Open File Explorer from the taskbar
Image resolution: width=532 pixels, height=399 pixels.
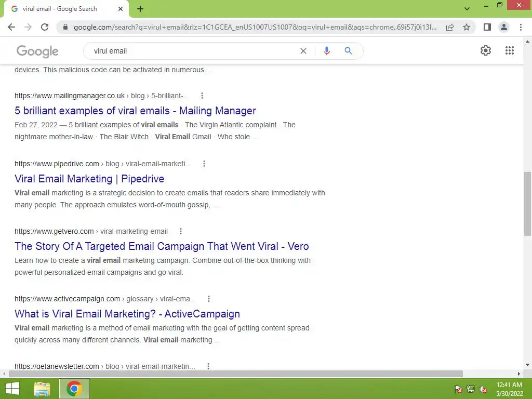coord(42,389)
